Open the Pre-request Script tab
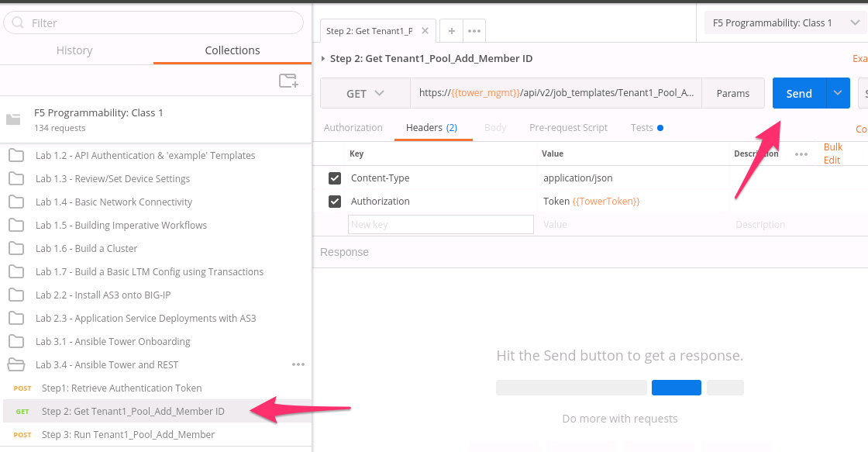Image resolution: width=868 pixels, height=452 pixels. (x=569, y=127)
